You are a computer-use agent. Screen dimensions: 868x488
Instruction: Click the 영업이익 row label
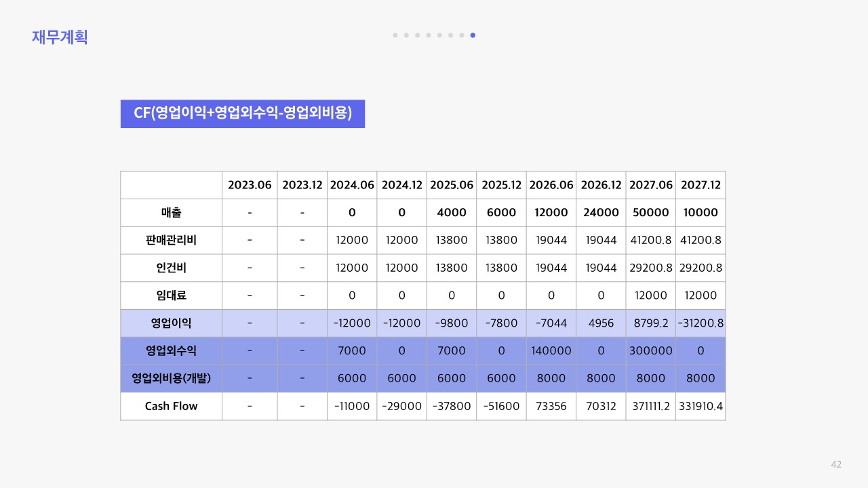tap(172, 323)
